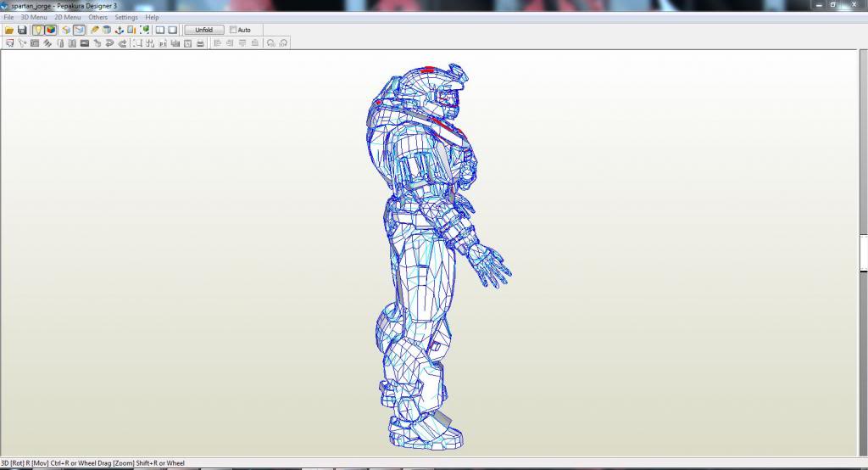Image resolution: width=868 pixels, height=470 pixels.
Task: Save the project with the floppy disk icon
Action: 22,30
